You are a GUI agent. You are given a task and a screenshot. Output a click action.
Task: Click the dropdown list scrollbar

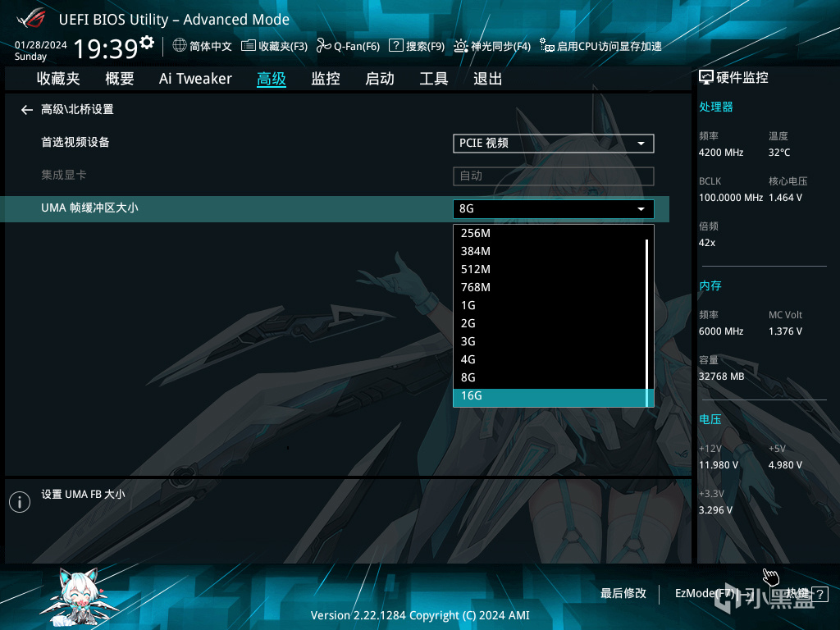tap(648, 322)
